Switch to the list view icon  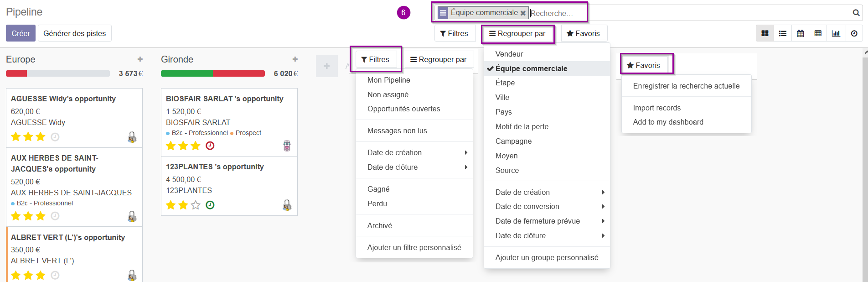pos(783,33)
